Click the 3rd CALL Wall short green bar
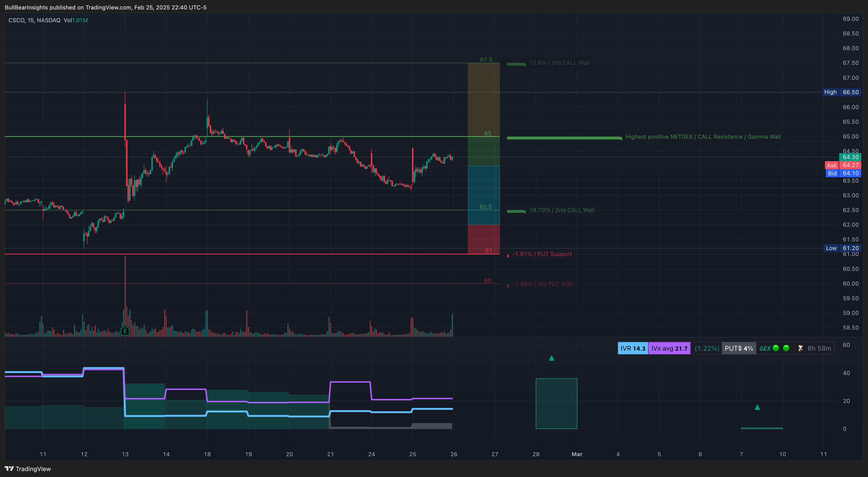The height and width of the screenshot is (477, 868). coord(516,64)
